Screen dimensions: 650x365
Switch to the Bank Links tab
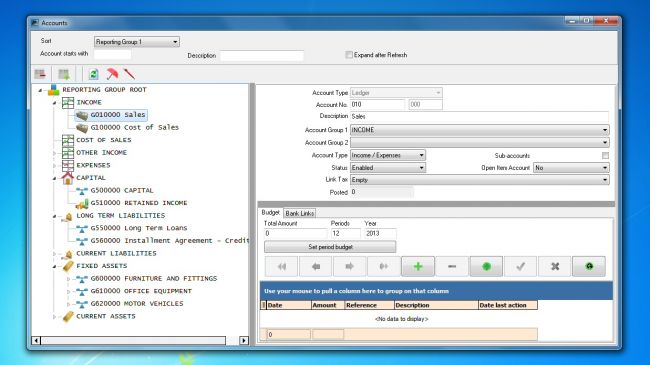[x=300, y=213]
